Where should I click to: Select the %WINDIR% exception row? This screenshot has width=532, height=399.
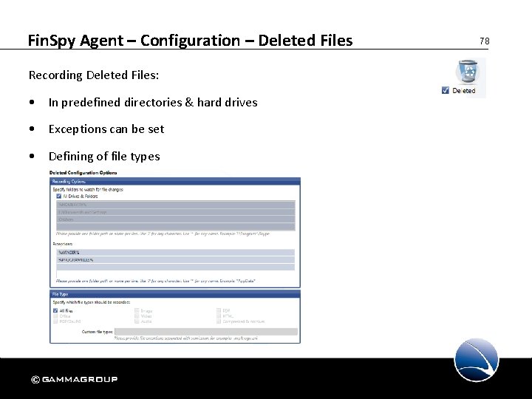[175, 253]
